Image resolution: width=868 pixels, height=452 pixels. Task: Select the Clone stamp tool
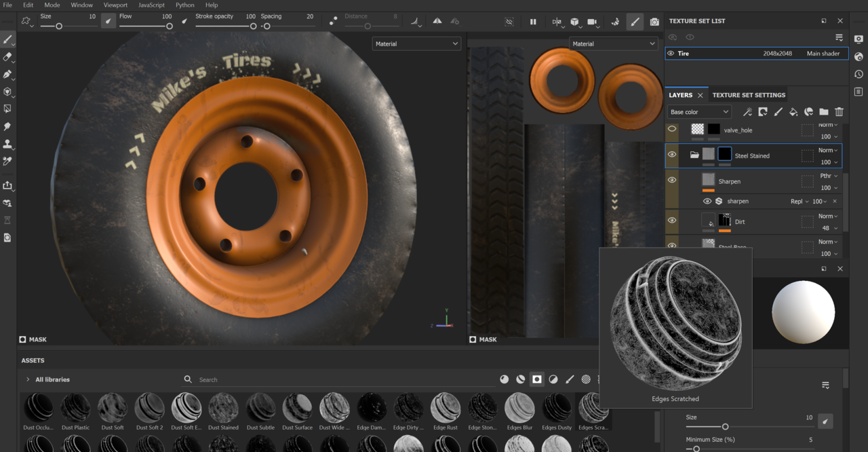7,144
